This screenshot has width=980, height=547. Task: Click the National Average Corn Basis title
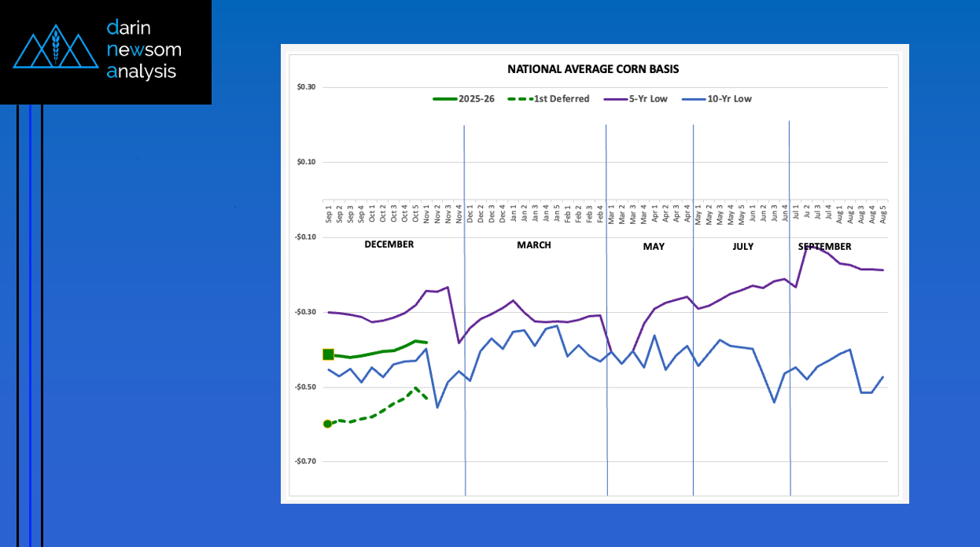[x=593, y=69]
